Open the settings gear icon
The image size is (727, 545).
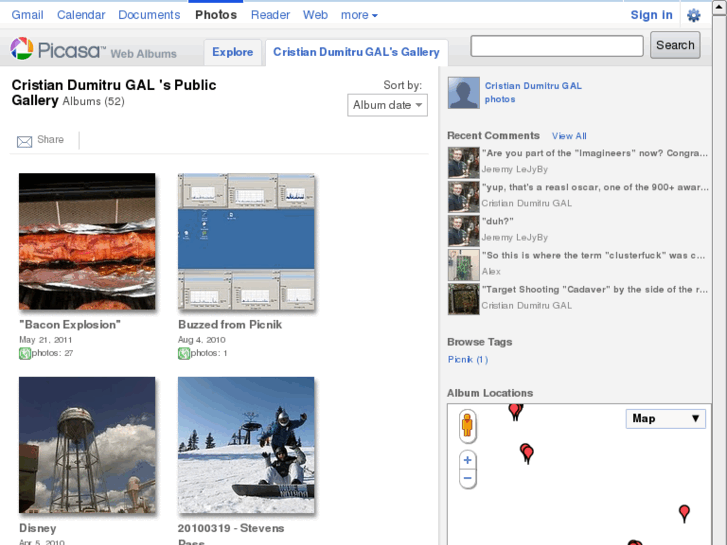[x=693, y=15]
